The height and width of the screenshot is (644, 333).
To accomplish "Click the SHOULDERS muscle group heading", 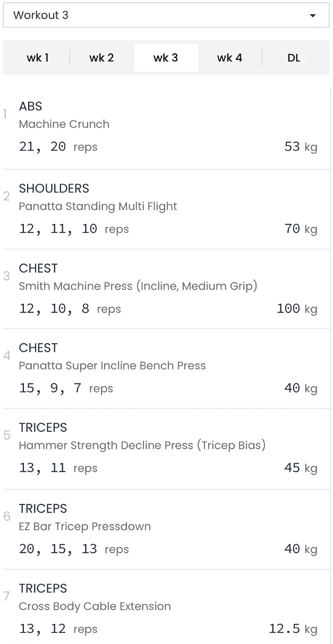I will [54, 188].
